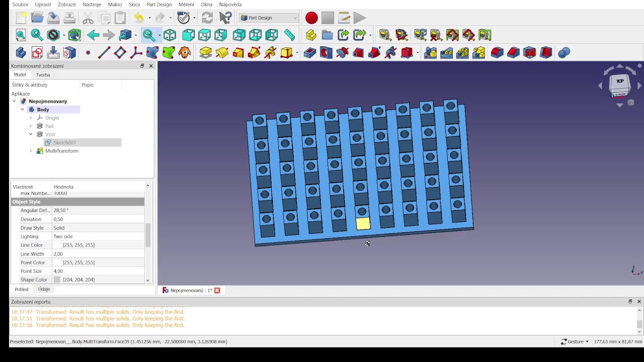Expand the Origin tree node

[x=31, y=118]
